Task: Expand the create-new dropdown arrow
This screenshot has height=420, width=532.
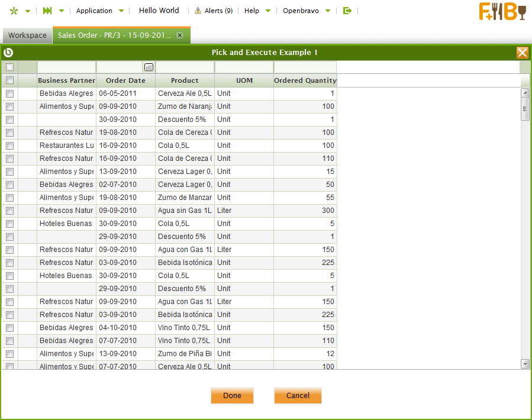Action: tap(28, 11)
